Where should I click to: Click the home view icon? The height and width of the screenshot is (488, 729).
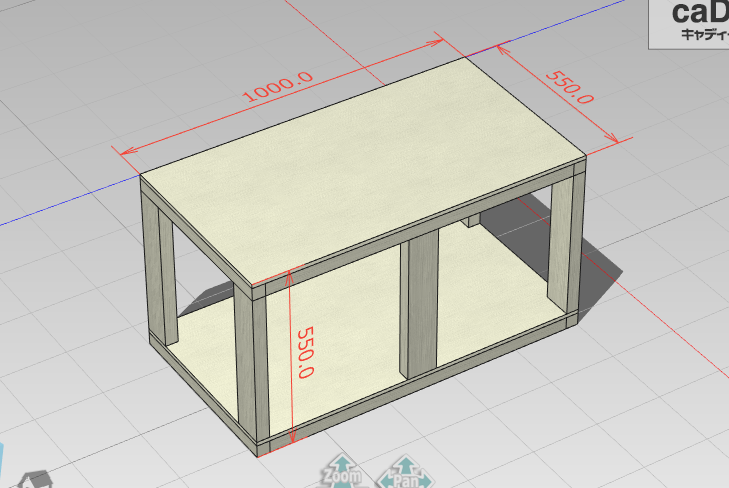[34, 480]
